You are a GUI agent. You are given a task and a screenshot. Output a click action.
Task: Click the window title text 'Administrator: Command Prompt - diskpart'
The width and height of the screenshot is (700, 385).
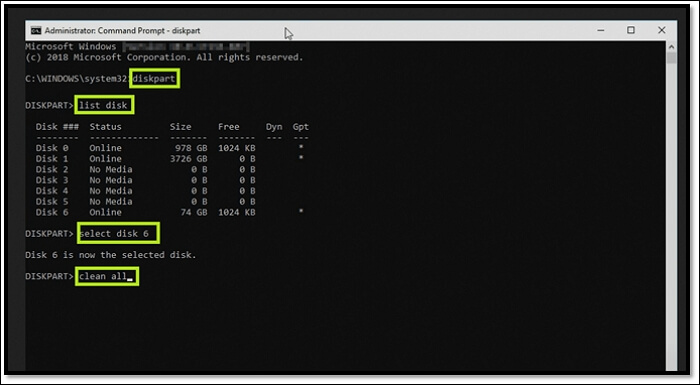(122, 31)
